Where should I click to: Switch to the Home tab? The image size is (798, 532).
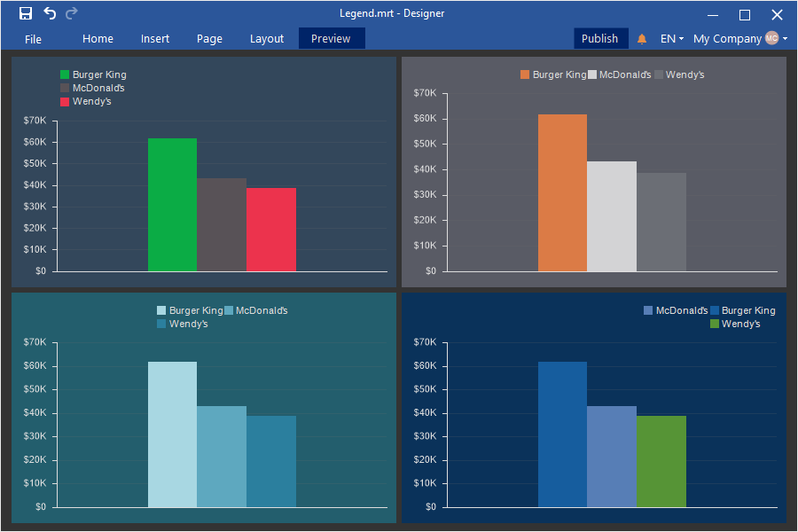[x=98, y=39]
